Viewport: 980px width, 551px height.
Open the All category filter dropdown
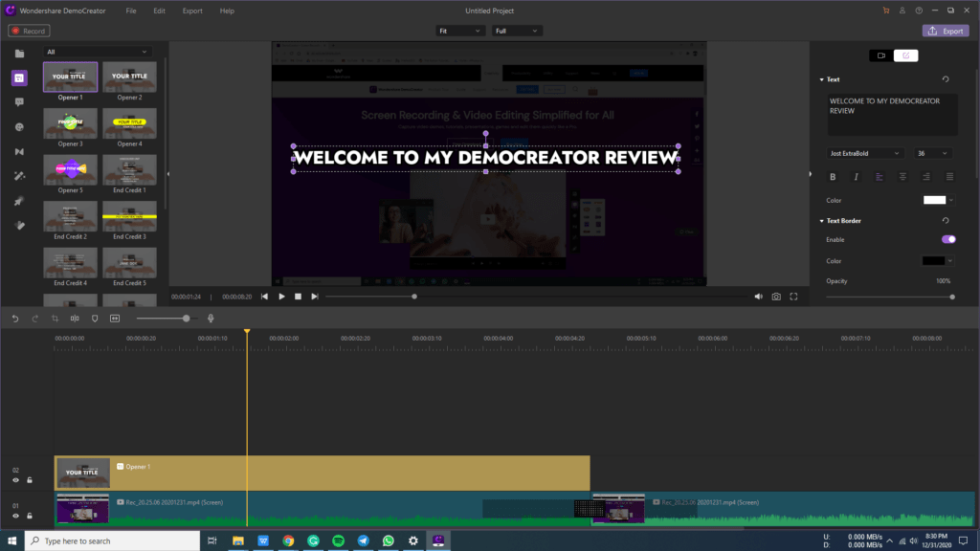(x=97, y=52)
